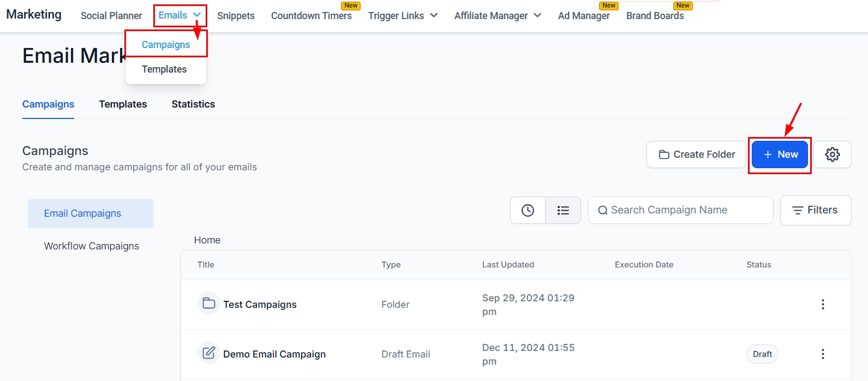Click the blue New campaign button
868x381 pixels.
pos(780,154)
